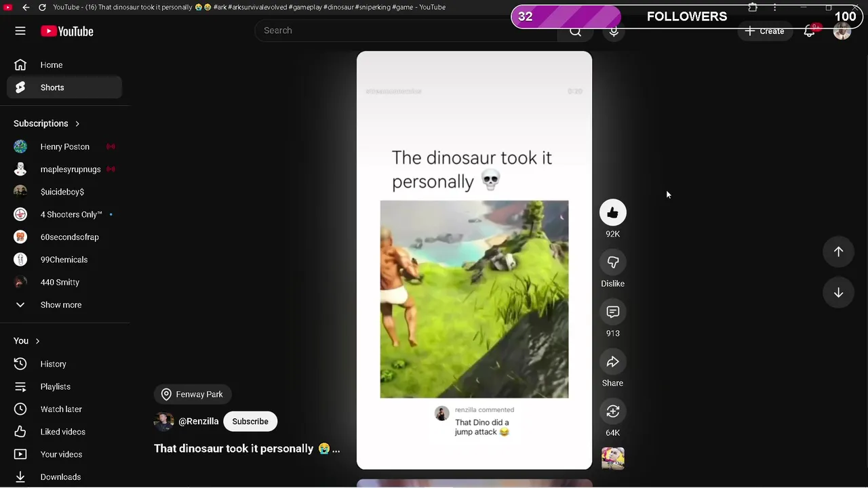
Task: Open Liked videos in the sidebar
Action: (64, 432)
